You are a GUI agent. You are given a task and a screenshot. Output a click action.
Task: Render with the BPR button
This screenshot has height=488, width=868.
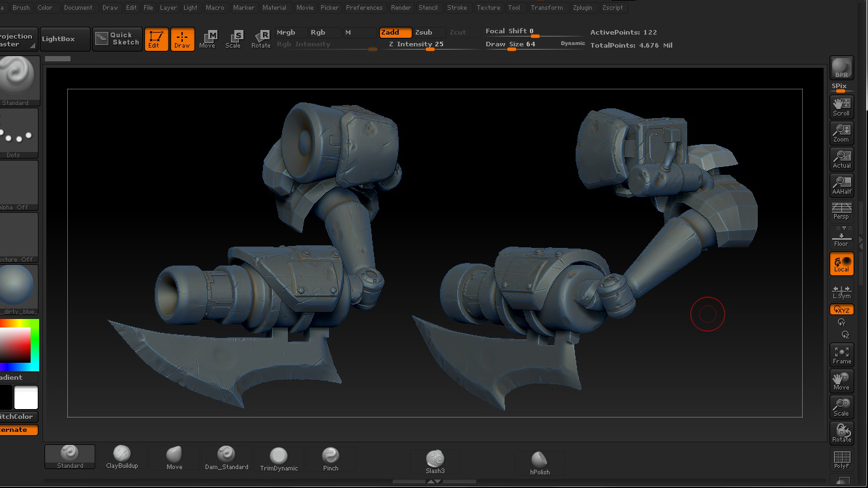pos(841,69)
